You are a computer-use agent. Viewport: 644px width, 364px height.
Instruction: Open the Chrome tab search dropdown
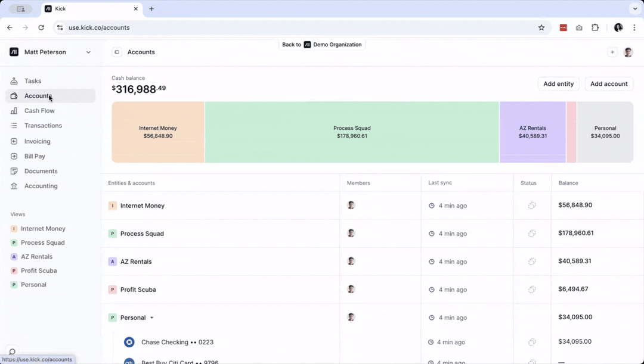[x=634, y=9]
